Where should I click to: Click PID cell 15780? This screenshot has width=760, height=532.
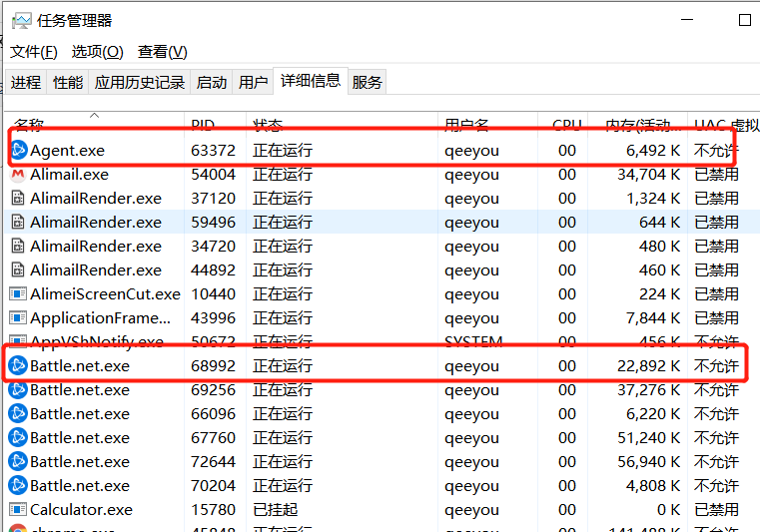click(214, 510)
